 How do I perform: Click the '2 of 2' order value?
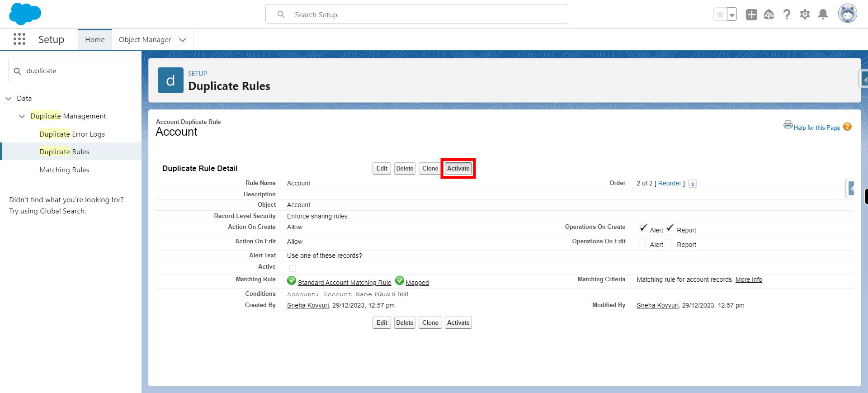coord(645,183)
